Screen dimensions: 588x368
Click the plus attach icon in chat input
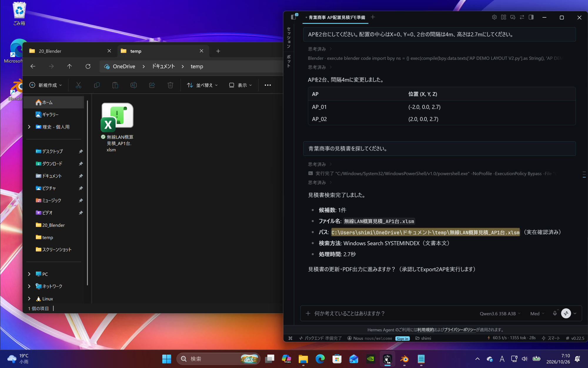[x=308, y=314]
